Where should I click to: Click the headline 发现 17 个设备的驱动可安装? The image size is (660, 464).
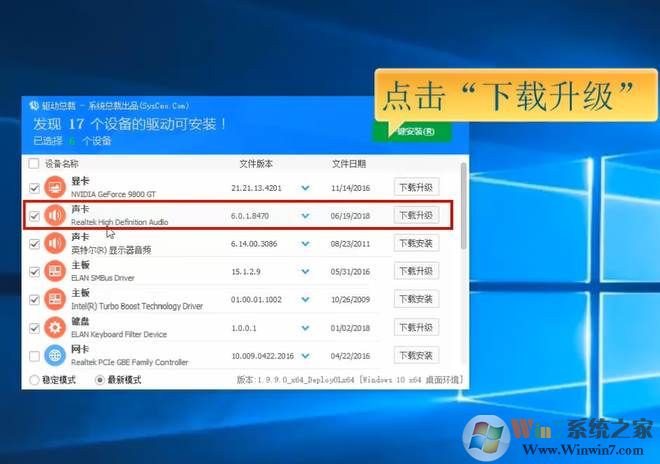[130, 124]
